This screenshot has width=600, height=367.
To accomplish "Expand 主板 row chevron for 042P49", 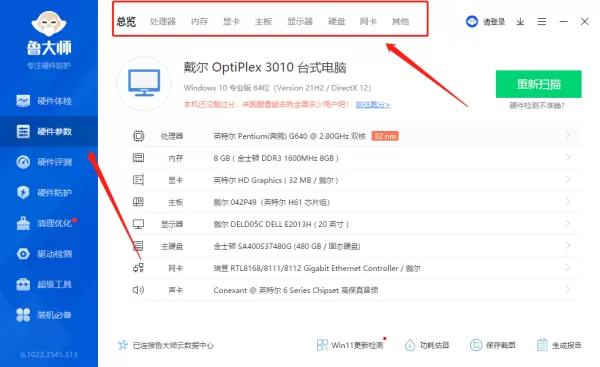I will point(568,202).
